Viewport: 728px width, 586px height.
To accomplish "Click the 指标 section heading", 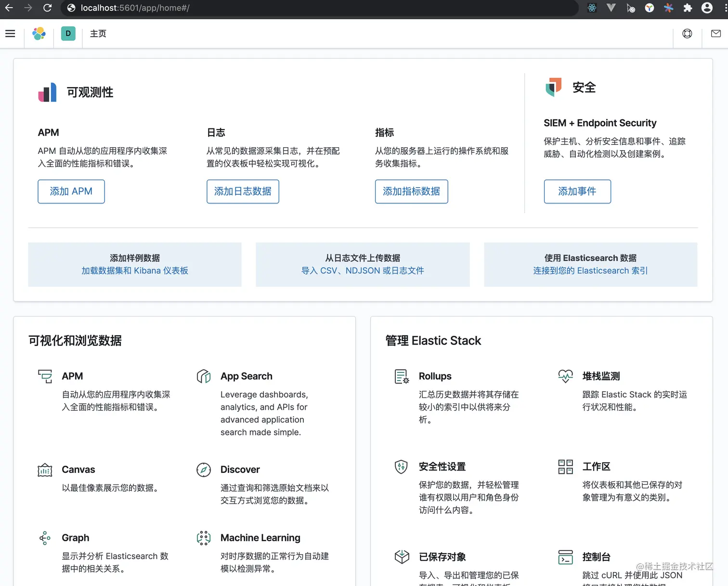I will [x=384, y=133].
